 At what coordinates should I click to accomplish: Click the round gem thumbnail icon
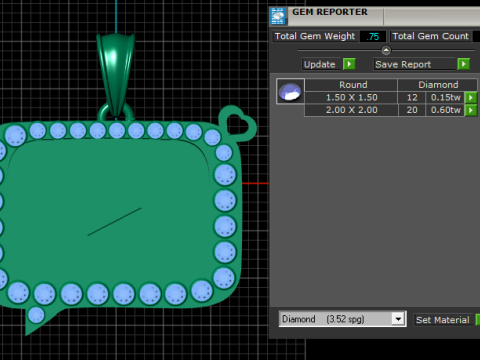(290, 92)
